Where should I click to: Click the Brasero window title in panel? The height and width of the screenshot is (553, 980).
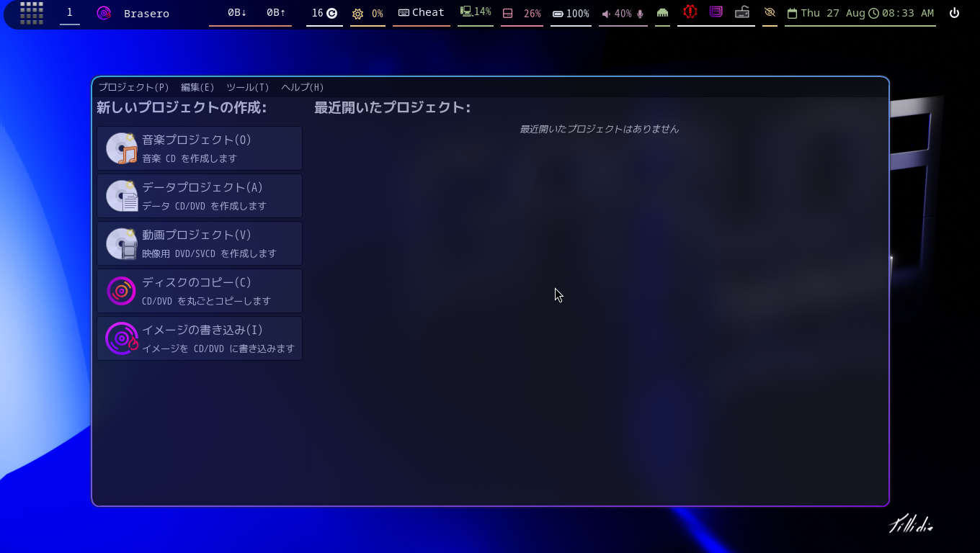(146, 14)
